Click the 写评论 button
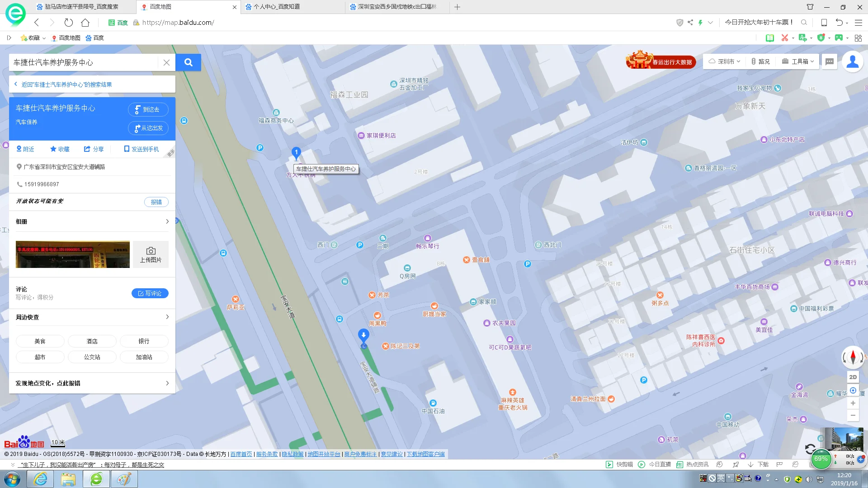Viewport: 868px width, 488px height. click(150, 293)
